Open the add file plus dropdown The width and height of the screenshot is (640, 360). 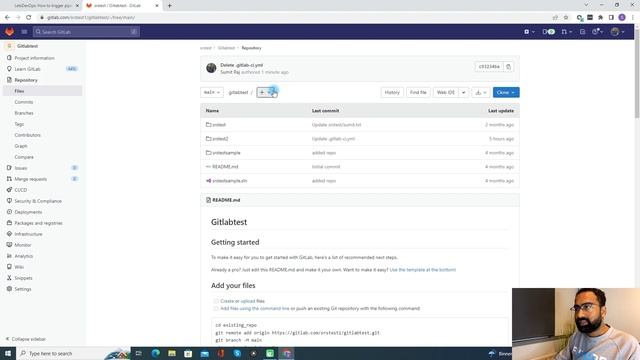pos(265,93)
